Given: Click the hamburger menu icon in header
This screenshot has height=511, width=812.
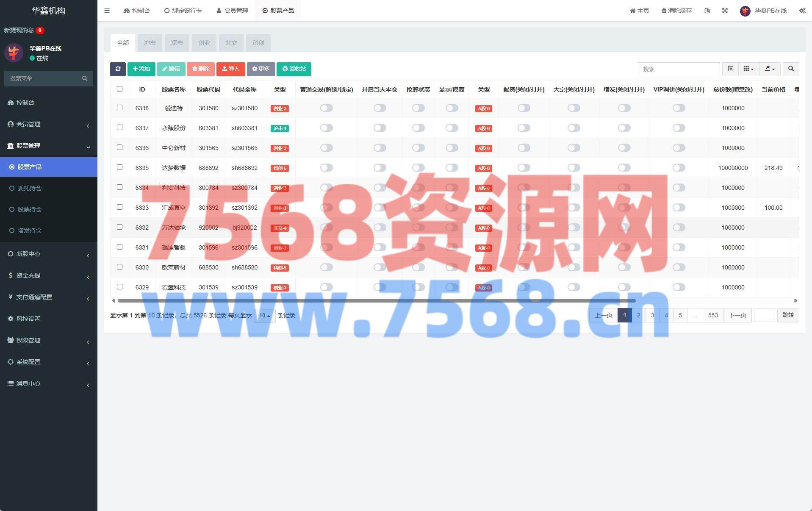Looking at the screenshot, I should point(107,11).
